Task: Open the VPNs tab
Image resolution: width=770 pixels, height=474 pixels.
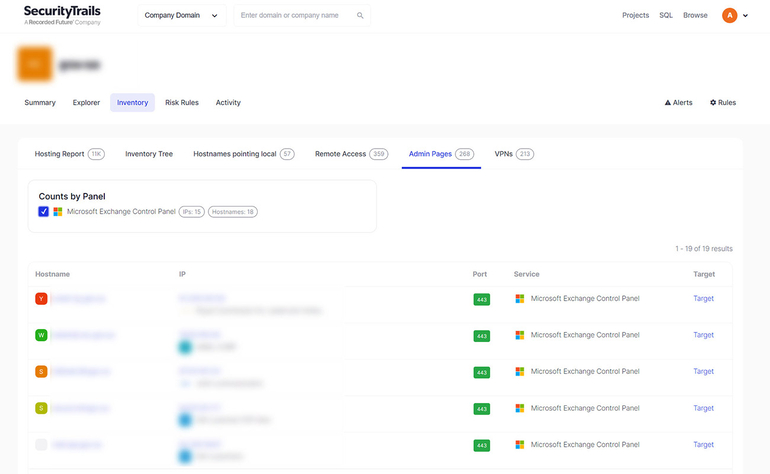Action: coord(514,154)
